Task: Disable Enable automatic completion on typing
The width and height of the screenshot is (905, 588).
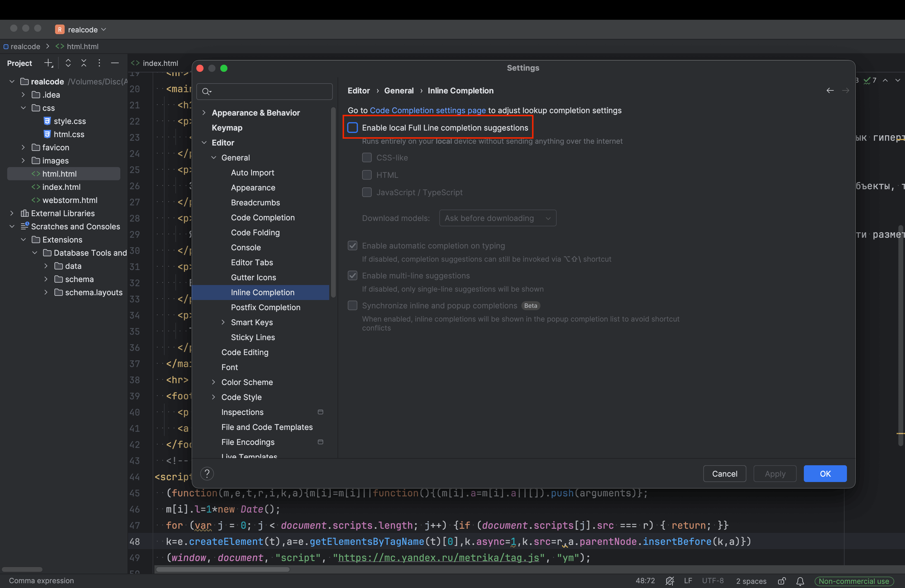Action: pos(353,246)
